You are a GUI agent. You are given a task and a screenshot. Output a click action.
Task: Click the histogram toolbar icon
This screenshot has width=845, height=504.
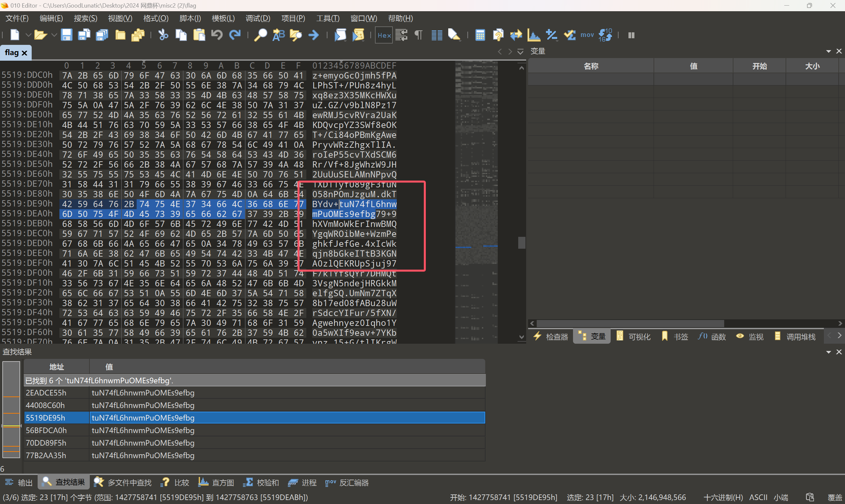click(x=533, y=35)
